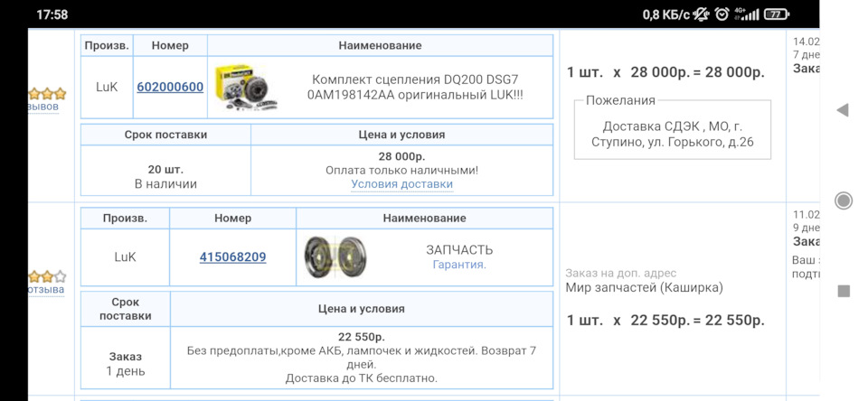Select 'Мир запчастей (Каширка)' address text
Screen dimensions: 868x401
pos(645,287)
